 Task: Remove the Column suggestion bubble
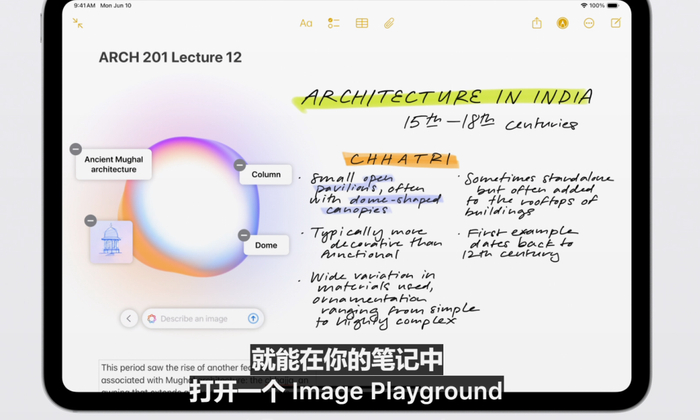point(240,165)
